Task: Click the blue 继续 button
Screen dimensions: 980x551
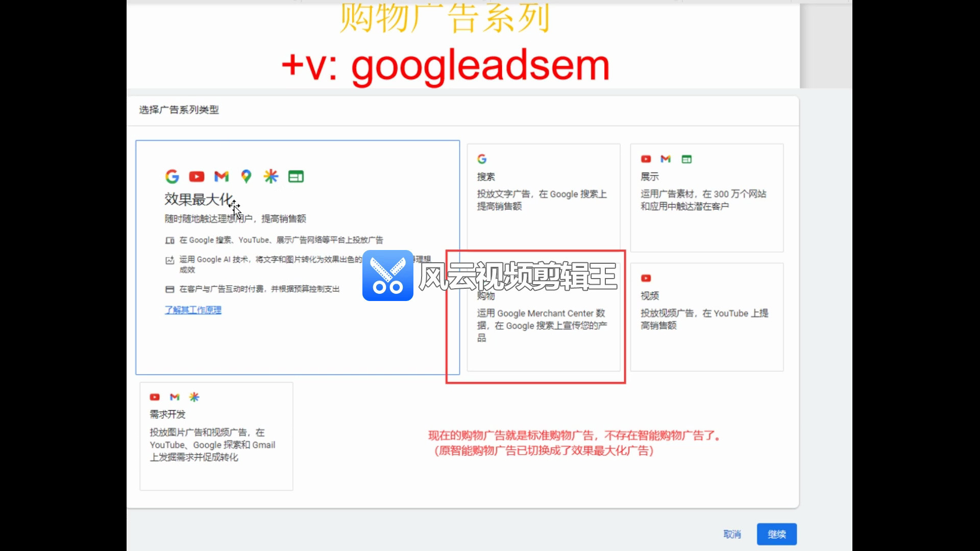Action: [777, 534]
